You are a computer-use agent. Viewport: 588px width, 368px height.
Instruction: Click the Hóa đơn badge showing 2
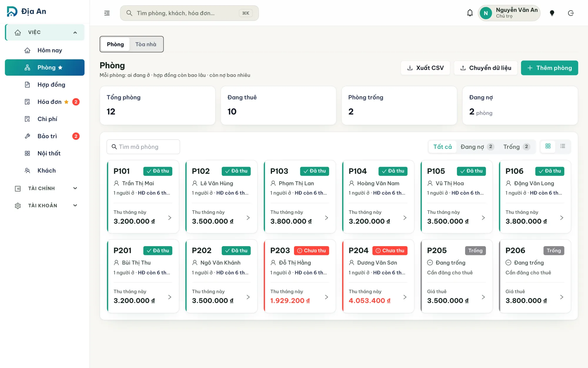pyautogui.click(x=76, y=102)
